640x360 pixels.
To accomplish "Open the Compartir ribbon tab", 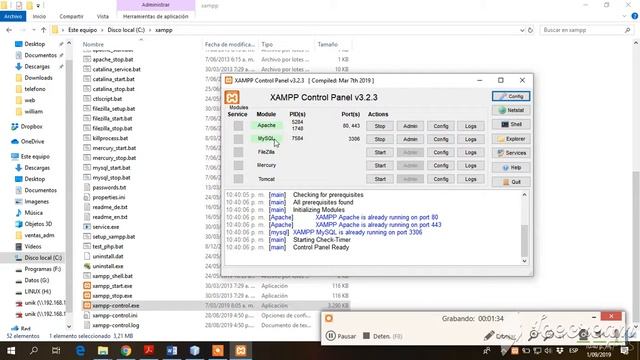I will 71,16.
